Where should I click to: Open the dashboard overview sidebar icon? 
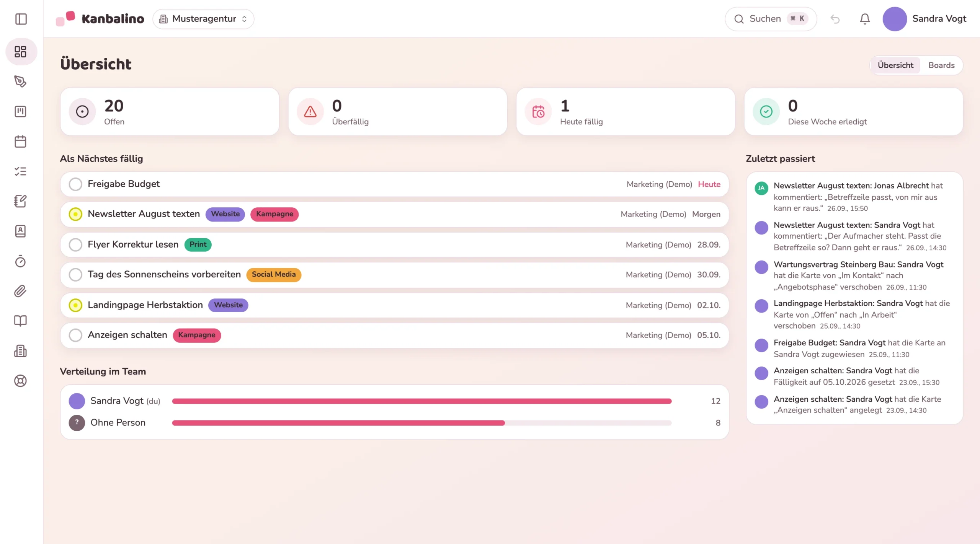tap(21, 52)
